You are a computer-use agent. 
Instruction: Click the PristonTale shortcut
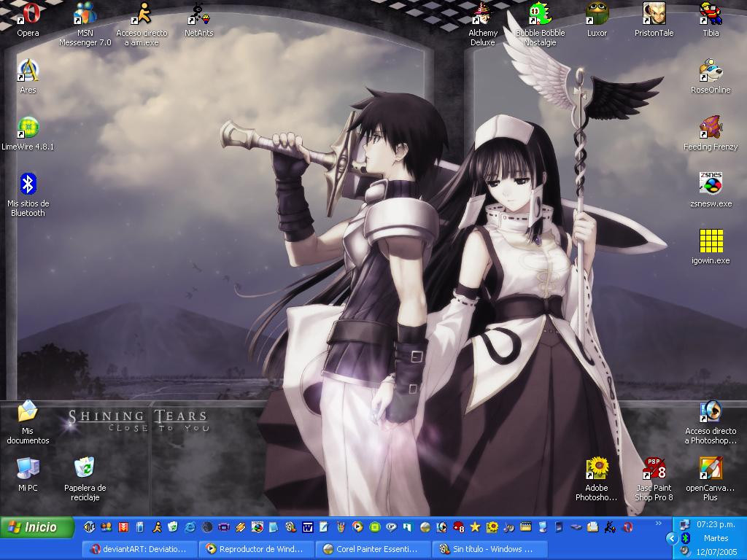654,20
